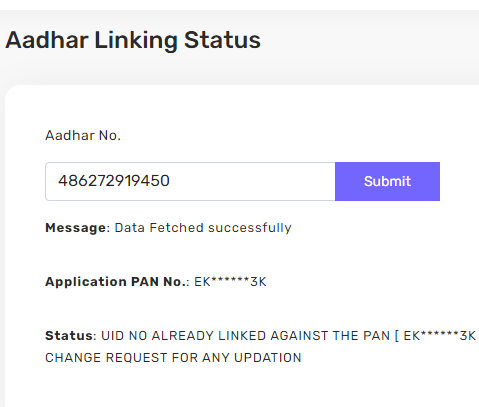Viewport: 479px width, 407px height.
Task: Click the word 'Aadhar' in the page title
Action: point(47,41)
